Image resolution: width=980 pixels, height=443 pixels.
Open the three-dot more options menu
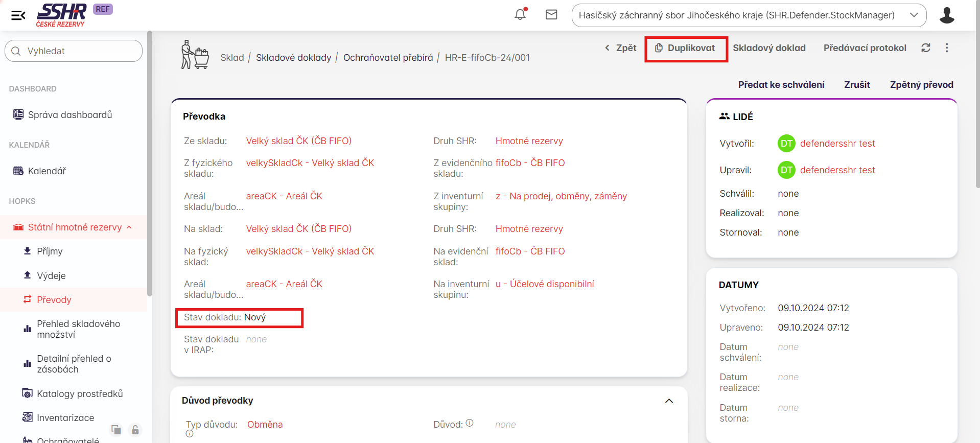click(947, 48)
